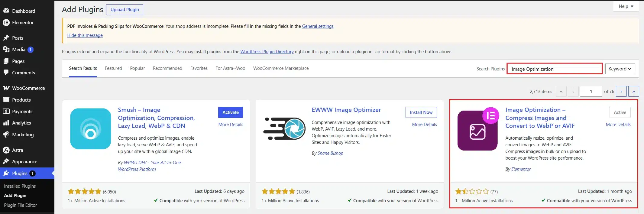
Task: Click Hide this message link
Action: click(x=85, y=35)
